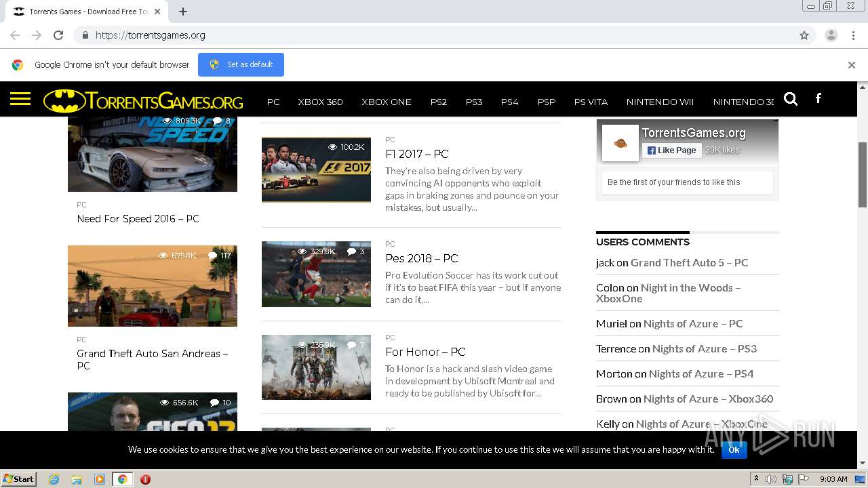Click the page vertical scrollbar thumb
Viewport: 868px width, 488px height.
point(863,174)
